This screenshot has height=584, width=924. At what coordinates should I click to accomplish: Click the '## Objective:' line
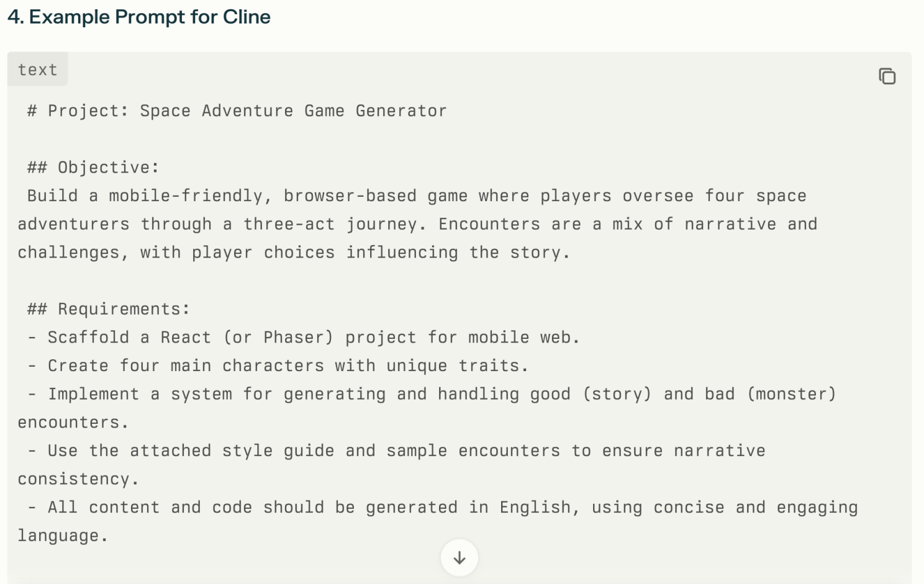[x=93, y=168]
